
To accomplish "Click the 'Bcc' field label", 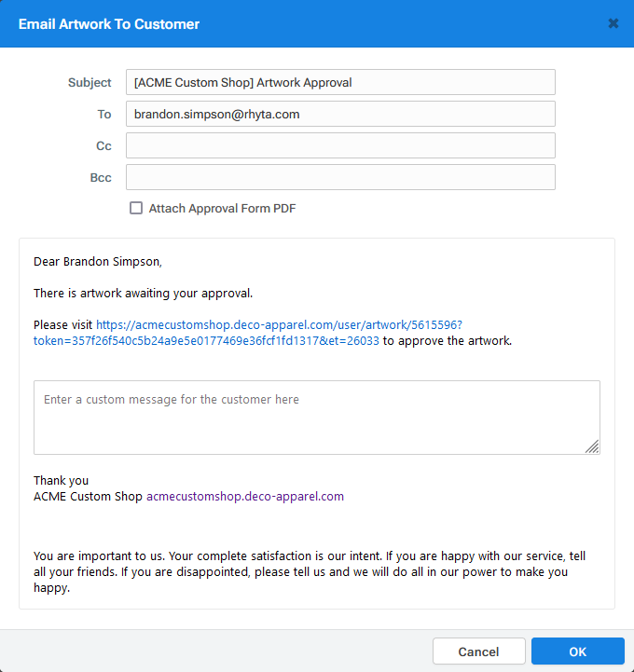I will point(101,177).
